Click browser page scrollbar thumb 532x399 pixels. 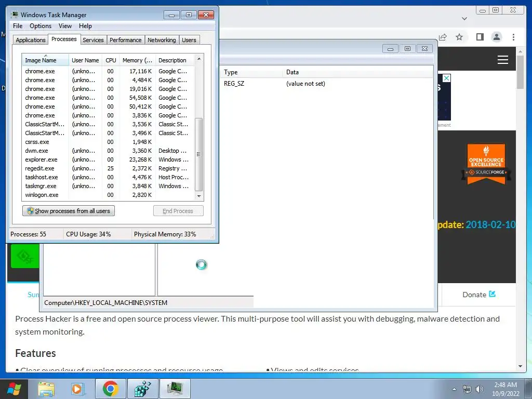pos(520,72)
